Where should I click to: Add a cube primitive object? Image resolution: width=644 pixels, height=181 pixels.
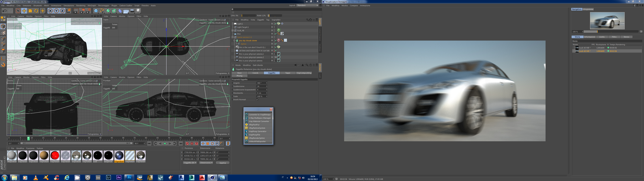[96, 11]
